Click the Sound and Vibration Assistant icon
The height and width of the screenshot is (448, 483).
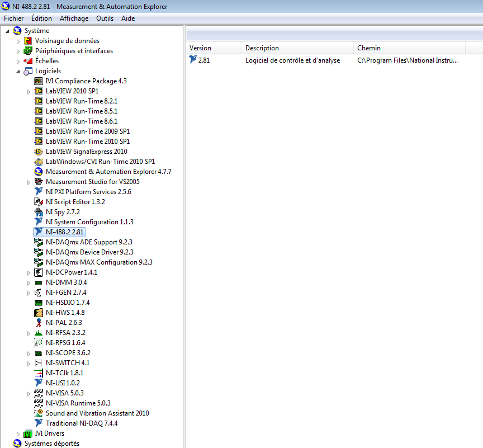39,413
